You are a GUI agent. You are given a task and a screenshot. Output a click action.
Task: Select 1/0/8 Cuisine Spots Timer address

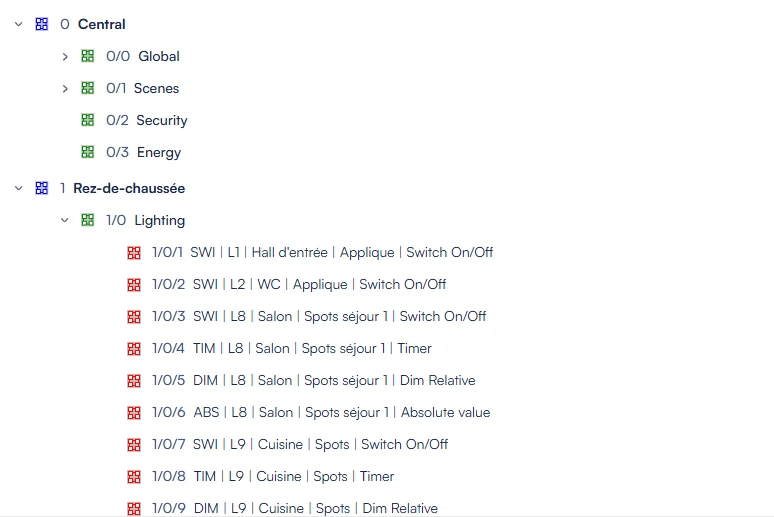click(x=273, y=477)
